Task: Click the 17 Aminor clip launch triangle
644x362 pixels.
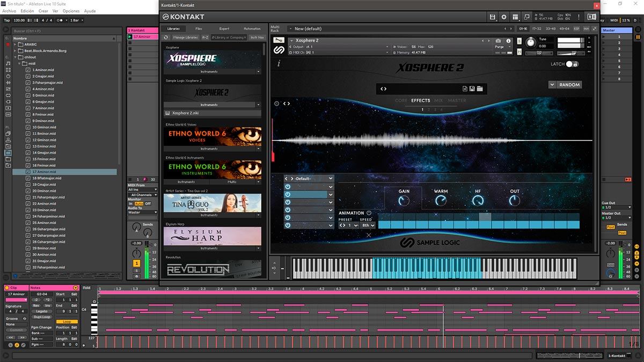Action: 130,37
